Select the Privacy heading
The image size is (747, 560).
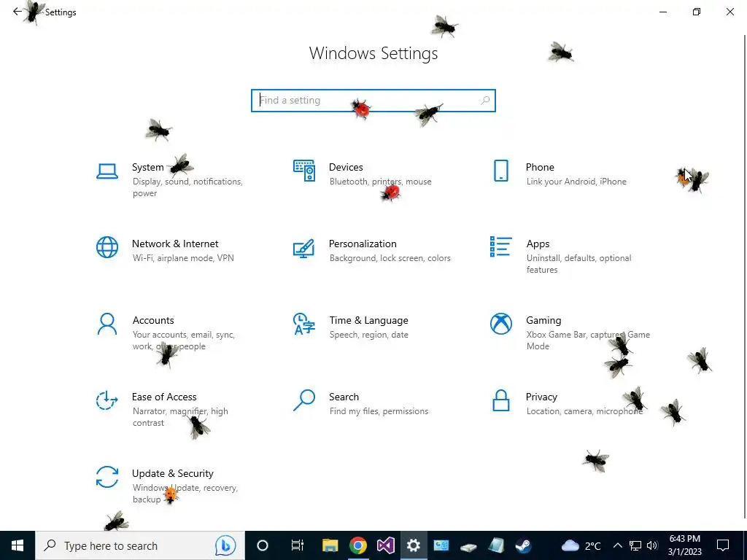coord(541,397)
